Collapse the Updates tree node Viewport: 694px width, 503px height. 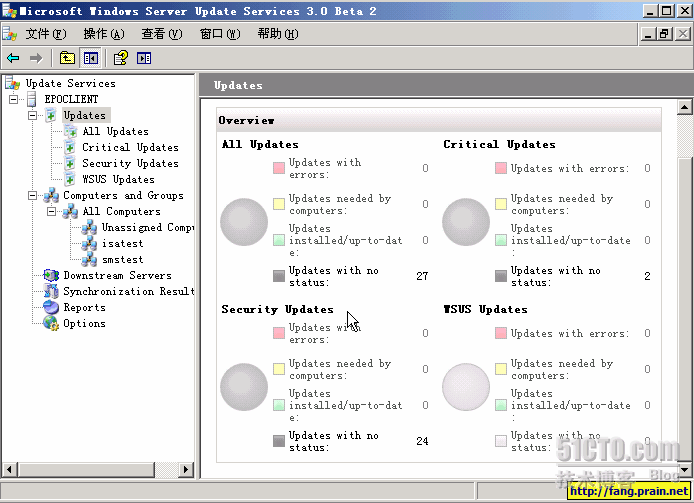coord(32,116)
